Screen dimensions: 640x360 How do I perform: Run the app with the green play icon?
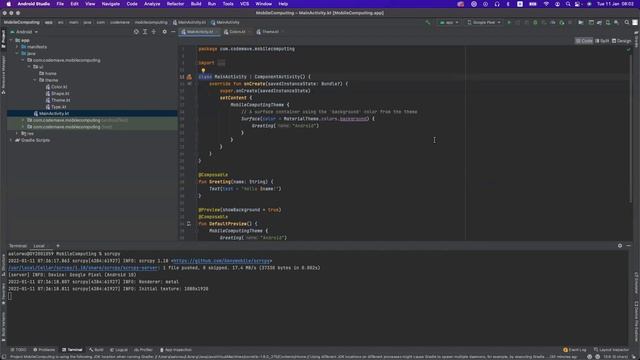coord(509,22)
